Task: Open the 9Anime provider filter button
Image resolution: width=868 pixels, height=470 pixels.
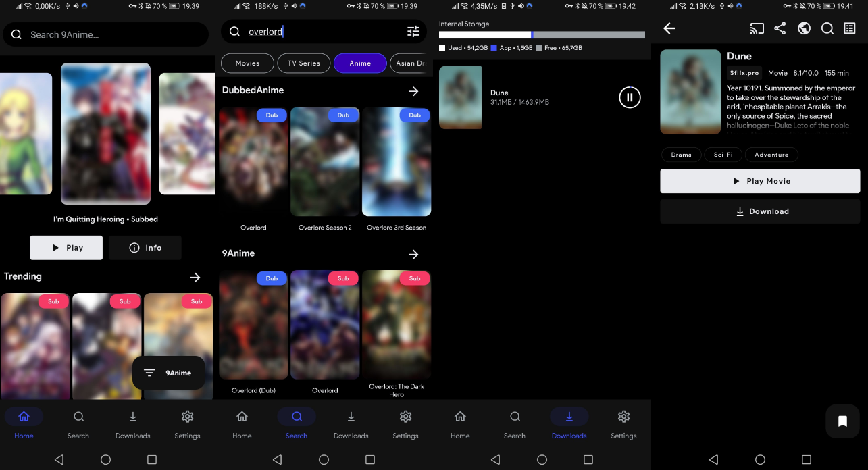Action: coord(169,373)
